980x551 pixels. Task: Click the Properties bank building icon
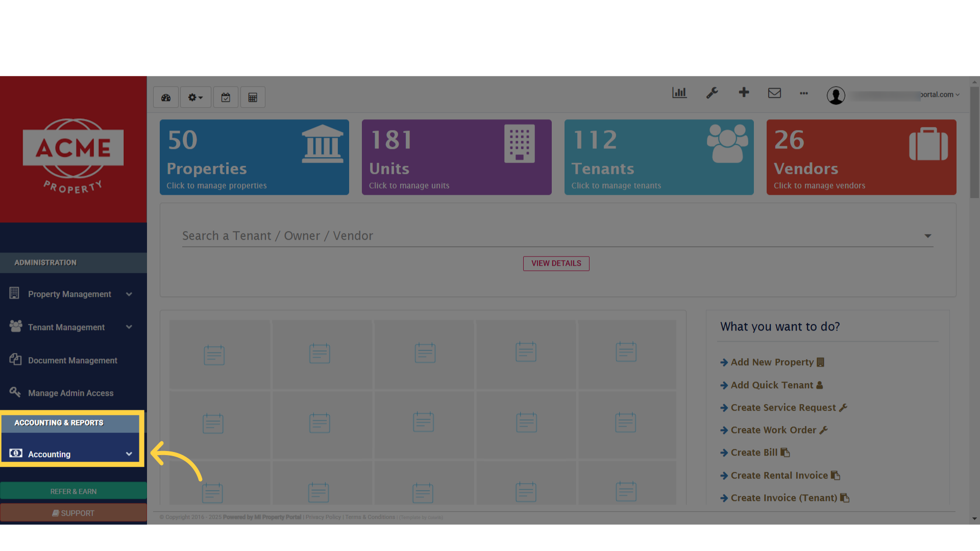[322, 144]
